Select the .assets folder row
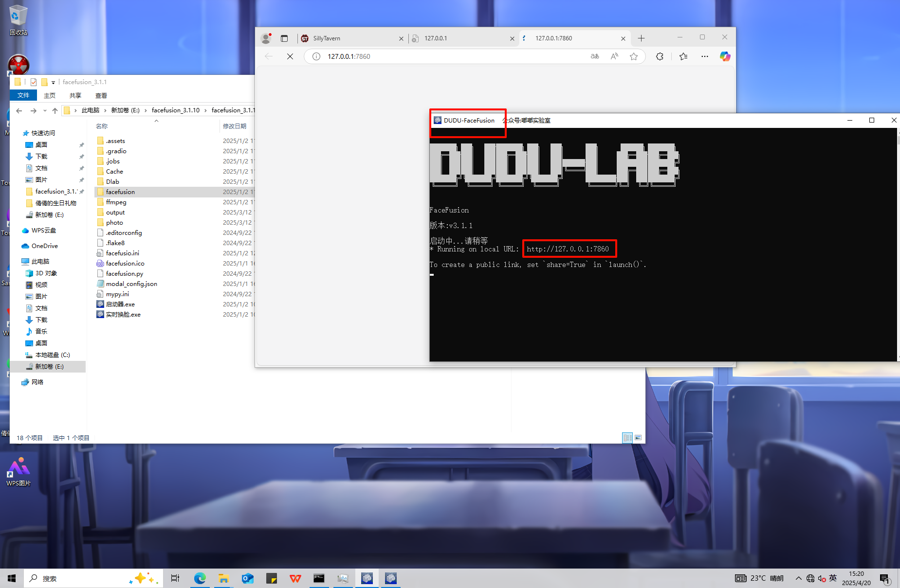The height and width of the screenshot is (588, 900). 175,141
